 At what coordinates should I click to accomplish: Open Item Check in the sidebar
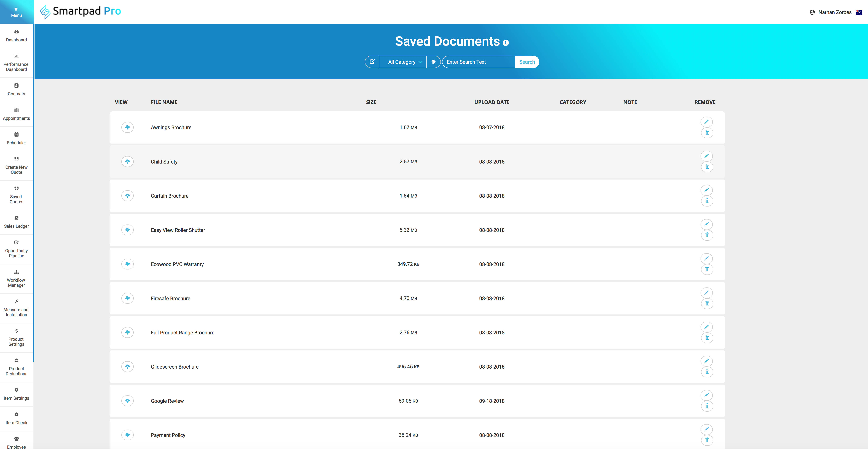[x=17, y=419]
